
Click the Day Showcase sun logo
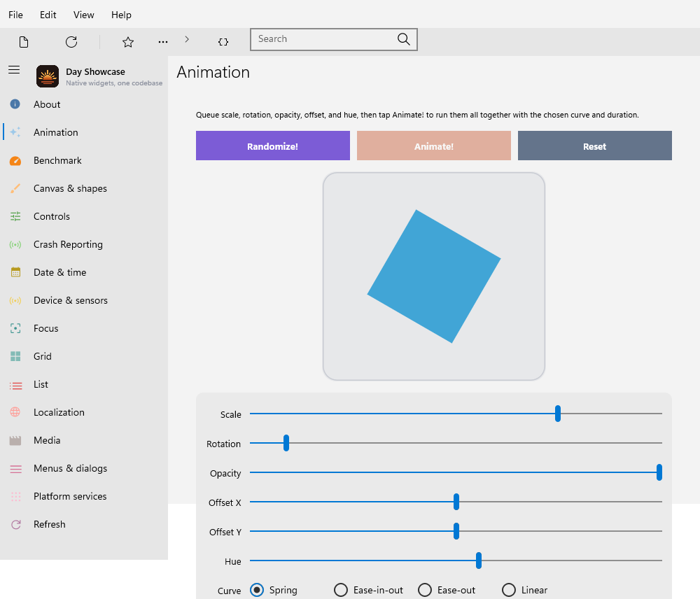tap(48, 76)
